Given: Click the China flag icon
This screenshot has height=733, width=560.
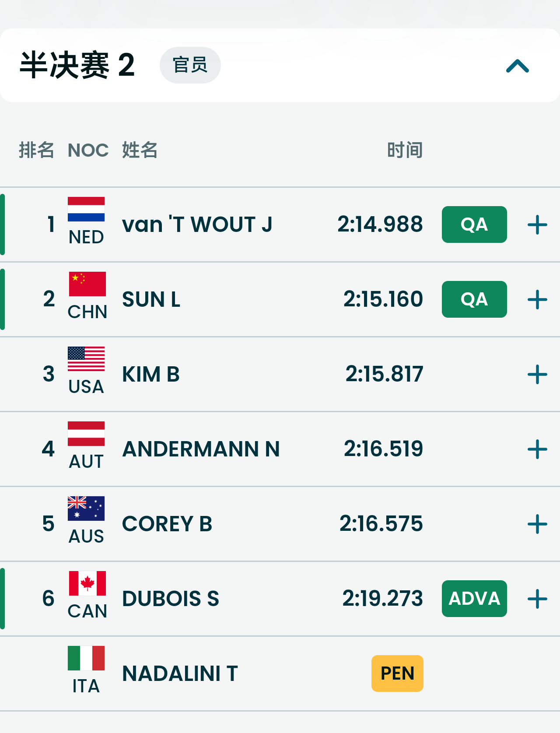Looking at the screenshot, I should pyautogui.click(x=87, y=284).
